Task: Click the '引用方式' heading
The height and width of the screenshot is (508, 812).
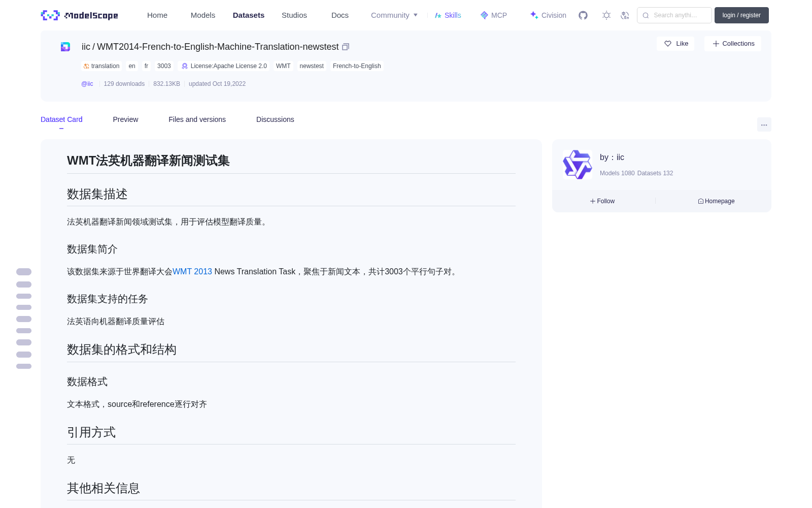Action: 91,432
